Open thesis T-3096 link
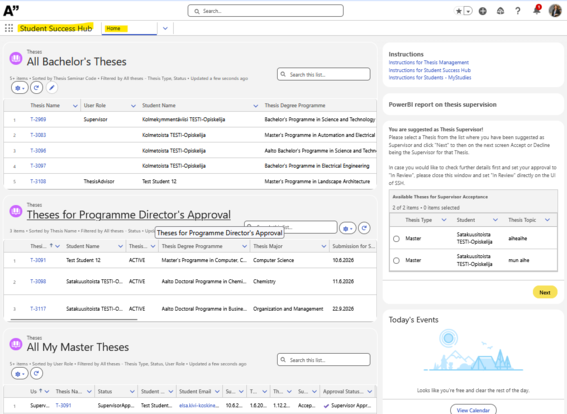This screenshot has height=414, width=567. pos(38,150)
